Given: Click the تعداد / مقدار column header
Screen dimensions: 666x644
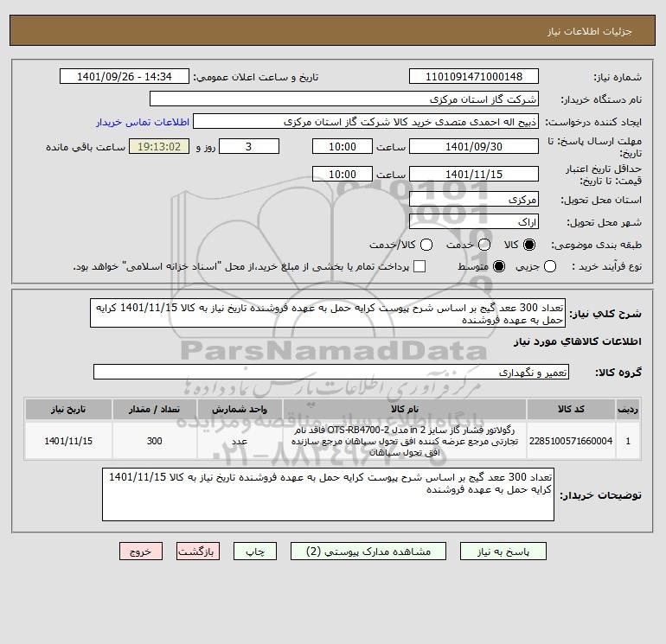Looking at the screenshot, I should pos(155,409).
